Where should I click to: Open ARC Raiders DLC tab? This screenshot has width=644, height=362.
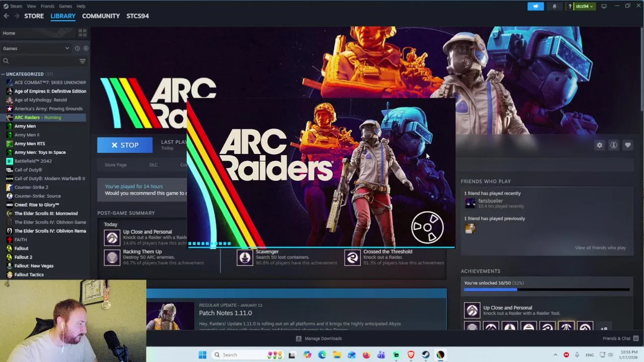pos(153,165)
